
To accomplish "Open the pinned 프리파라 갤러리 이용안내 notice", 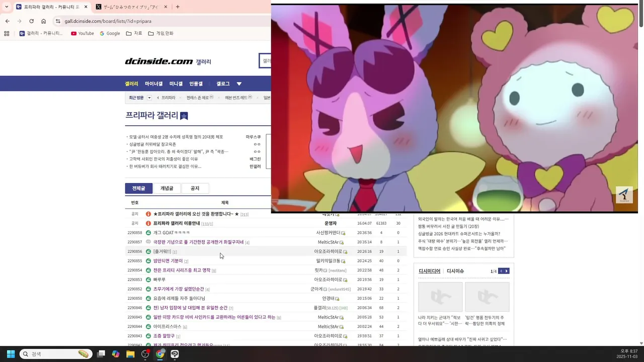I will click(177, 223).
